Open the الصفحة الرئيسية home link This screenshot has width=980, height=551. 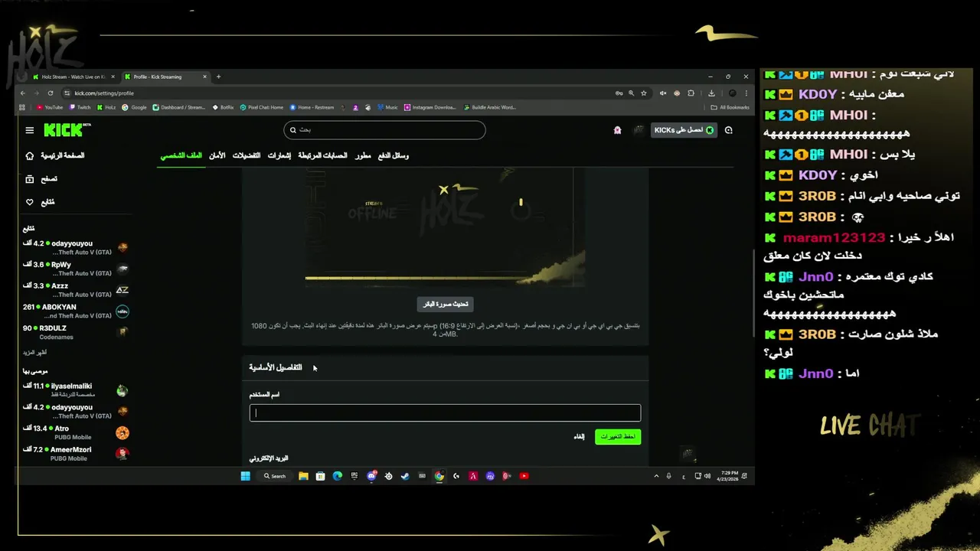(x=63, y=155)
